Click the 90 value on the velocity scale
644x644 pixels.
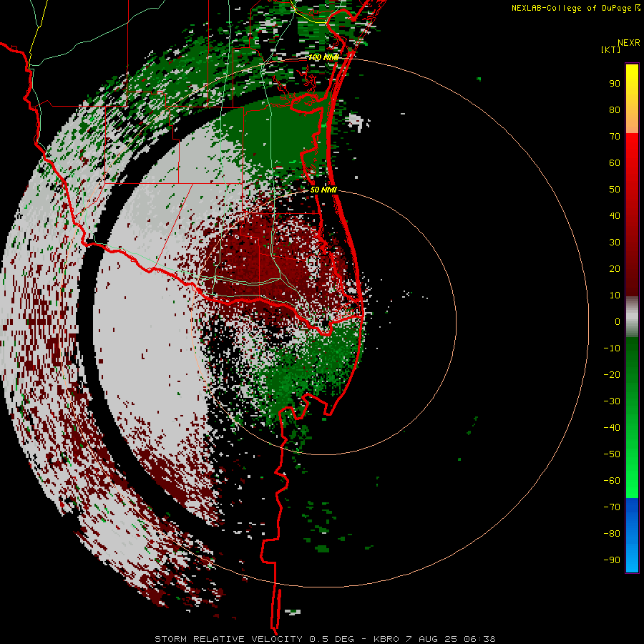[615, 84]
